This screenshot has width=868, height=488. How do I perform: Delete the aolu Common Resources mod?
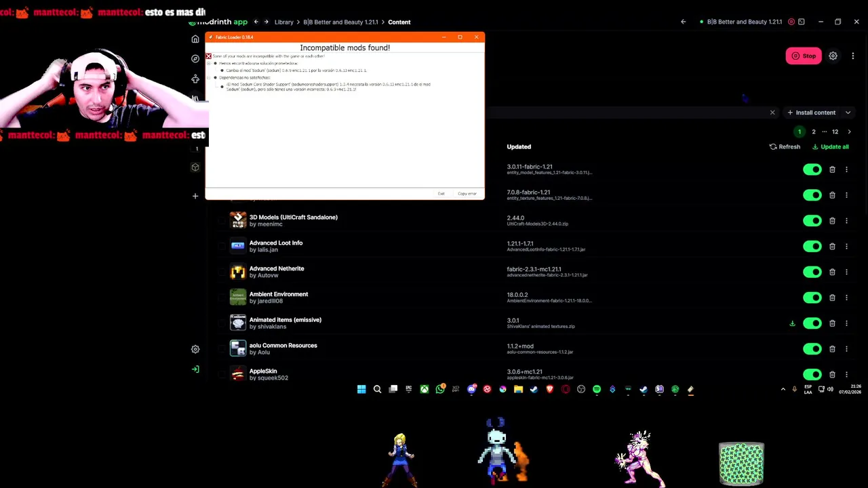point(832,349)
